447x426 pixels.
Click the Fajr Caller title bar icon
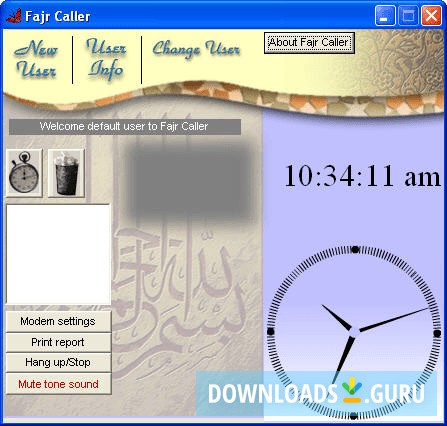tap(14, 16)
